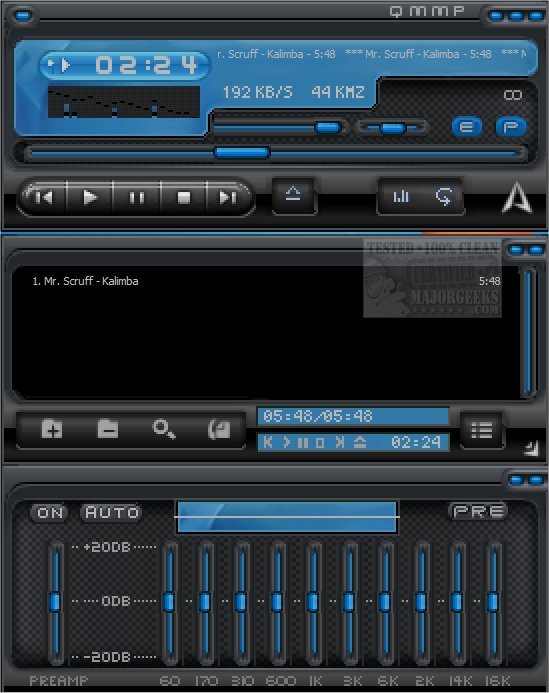Screen dimensions: 549x693
Task: Toggle repeat mode button
Action: pos(443,196)
